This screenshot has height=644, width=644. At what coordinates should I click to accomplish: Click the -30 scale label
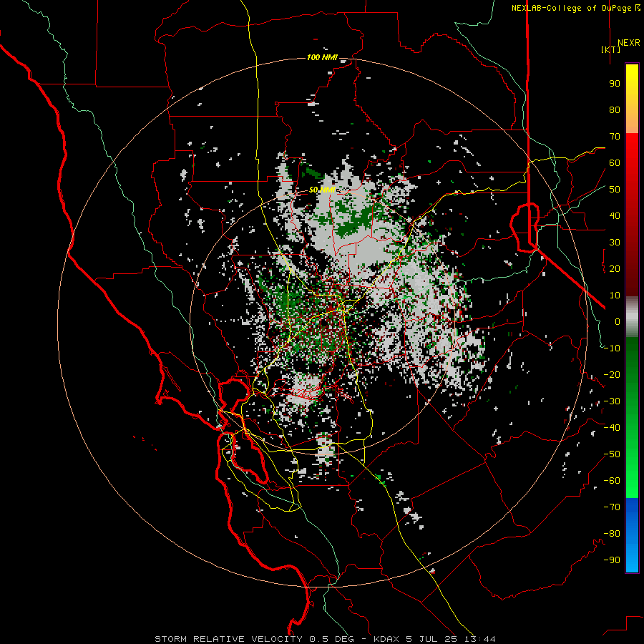[612, 401]
